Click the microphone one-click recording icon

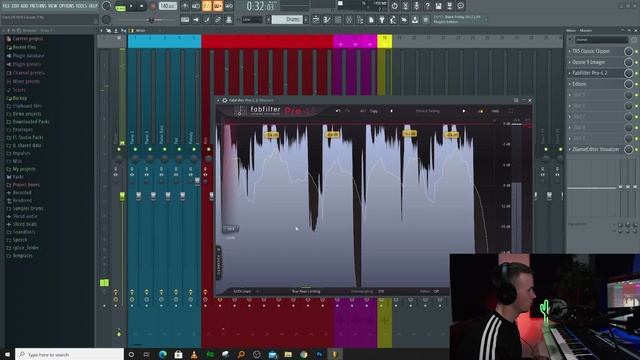[416, 6]
